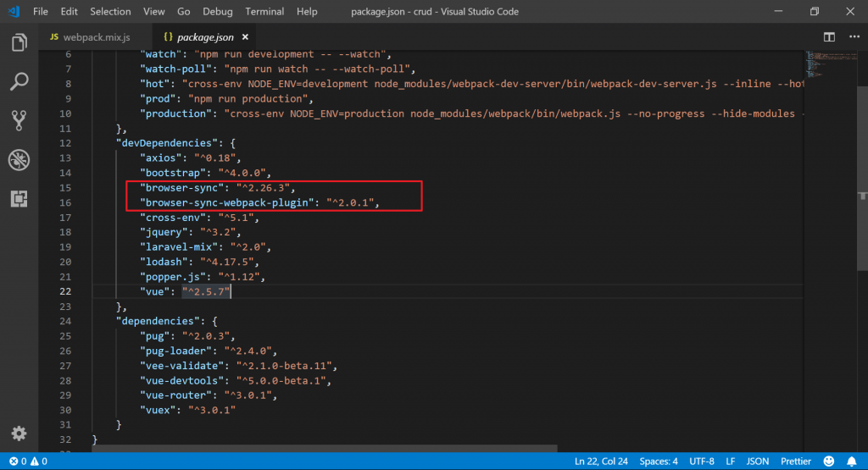Screen dimensions: 868x470
Task: Click the "hot" script key
Action: (x=155, y=84)
